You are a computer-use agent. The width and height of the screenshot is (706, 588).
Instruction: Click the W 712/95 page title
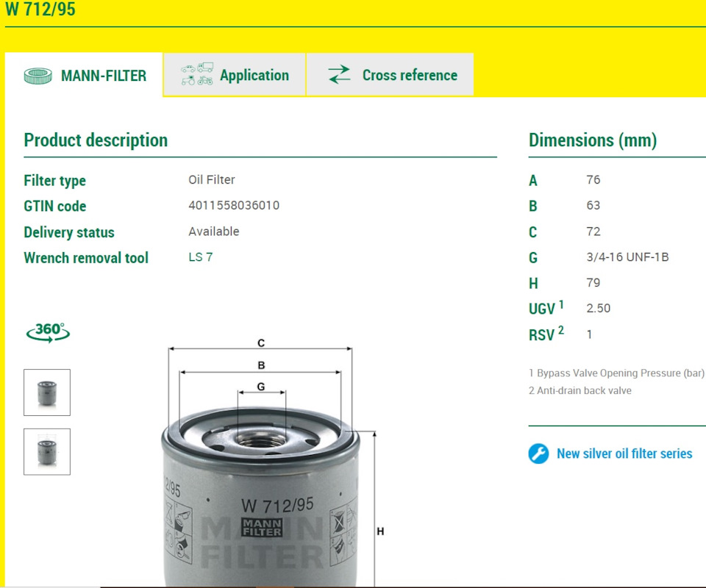[x=40, y=9]
